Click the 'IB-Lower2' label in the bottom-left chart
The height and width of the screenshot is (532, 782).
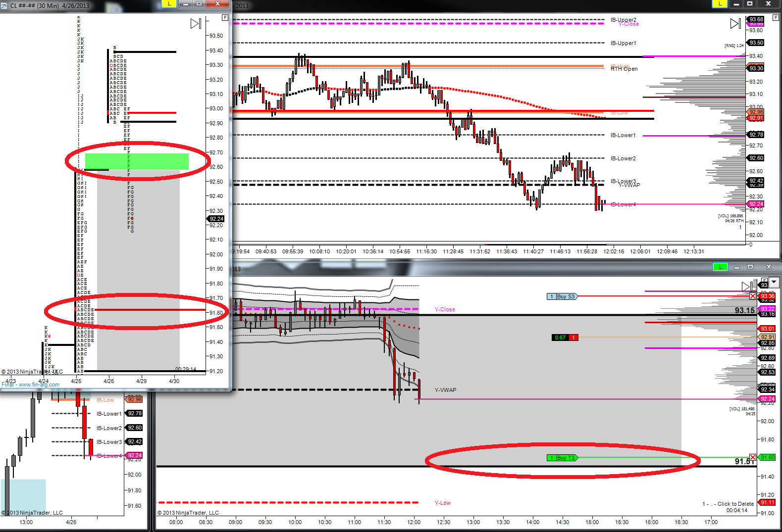pos(109,428)
